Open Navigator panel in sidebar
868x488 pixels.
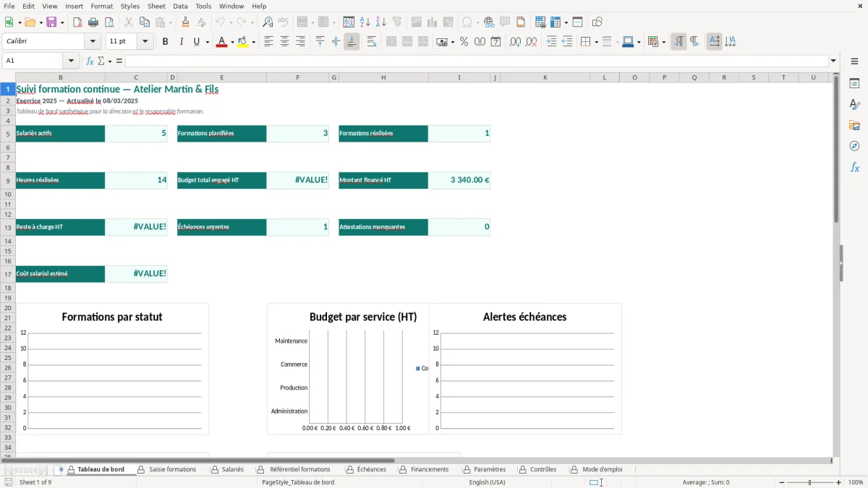coord(854,146)
